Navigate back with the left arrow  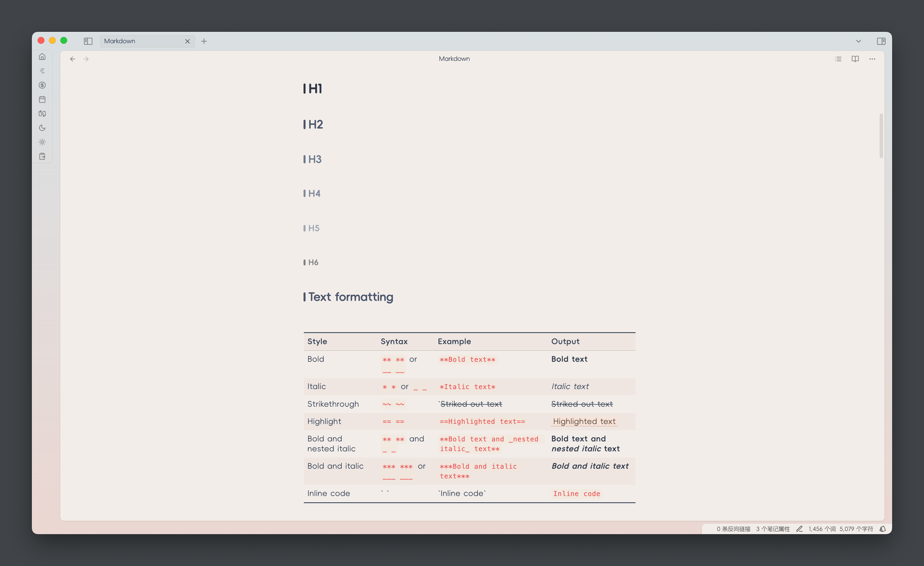(73, 59)
